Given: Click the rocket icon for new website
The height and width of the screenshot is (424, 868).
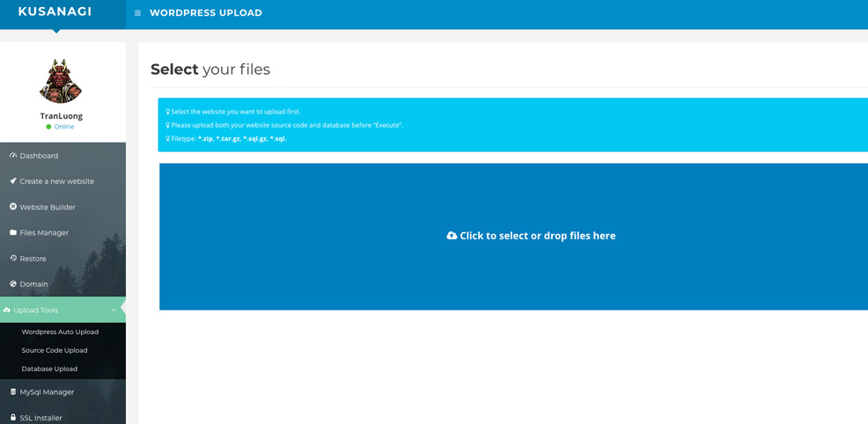Looking at the screenshot, I should point(13,181).
